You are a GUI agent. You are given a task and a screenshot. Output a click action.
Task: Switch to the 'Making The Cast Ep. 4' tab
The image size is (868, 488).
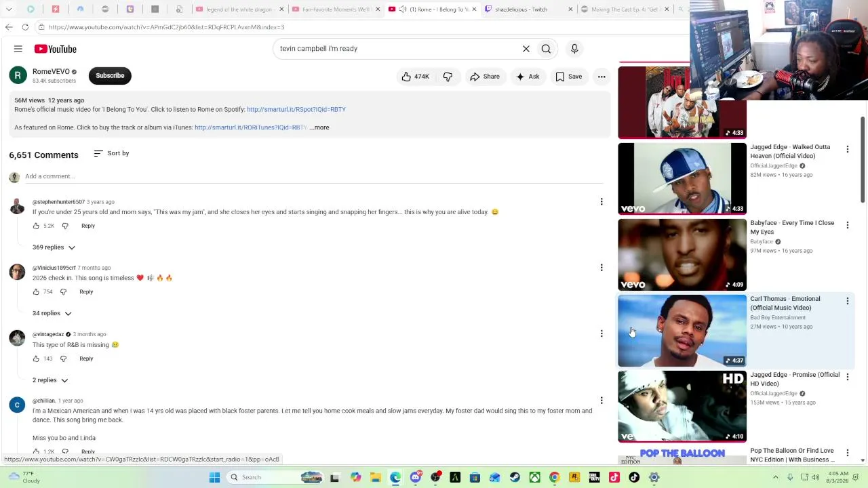[625, 9]
